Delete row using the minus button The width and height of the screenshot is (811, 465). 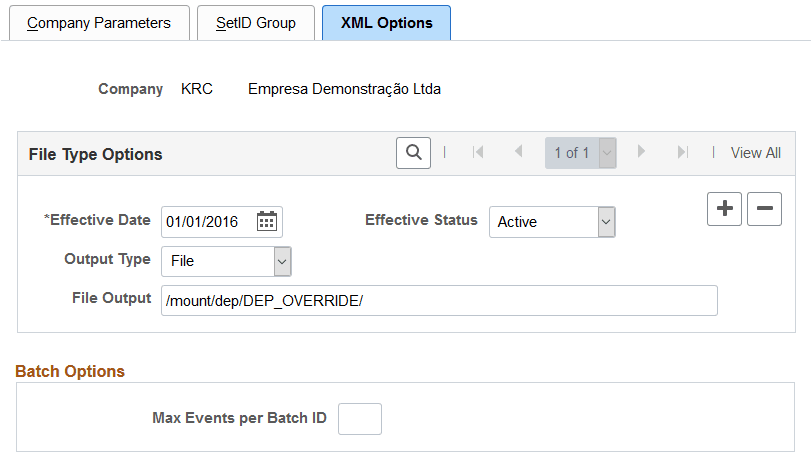click(764, 209)
